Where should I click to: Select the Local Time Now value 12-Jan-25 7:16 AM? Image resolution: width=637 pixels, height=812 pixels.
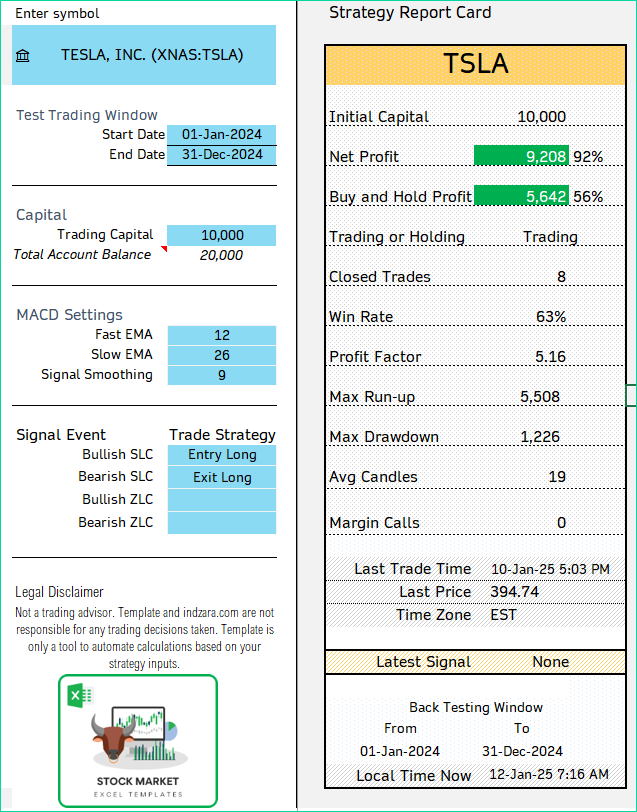549,775
